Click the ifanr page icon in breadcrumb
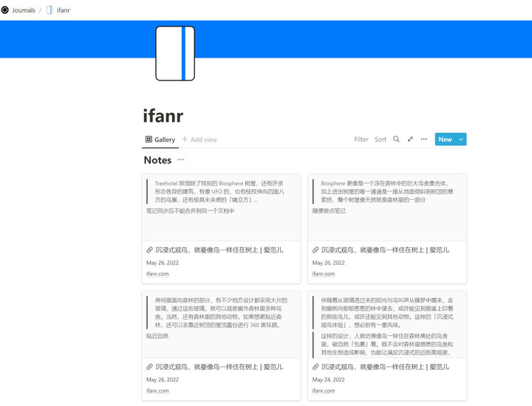The height and width of the screenshot is (406, 532). [50, 10]
